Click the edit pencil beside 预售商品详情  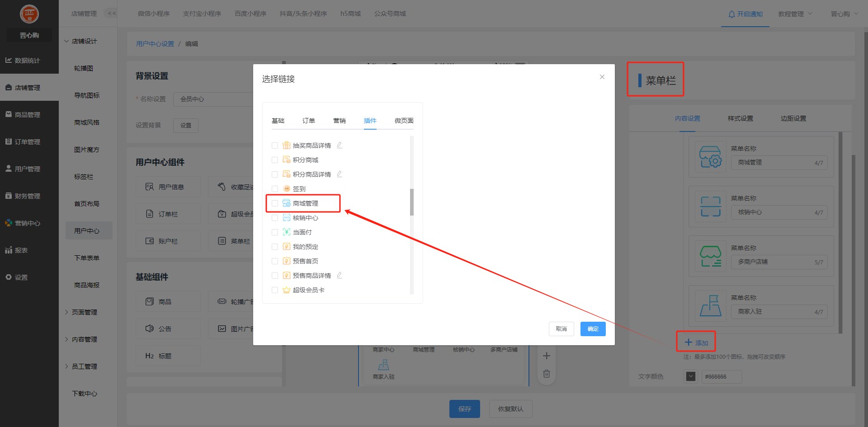coord(339,275)
